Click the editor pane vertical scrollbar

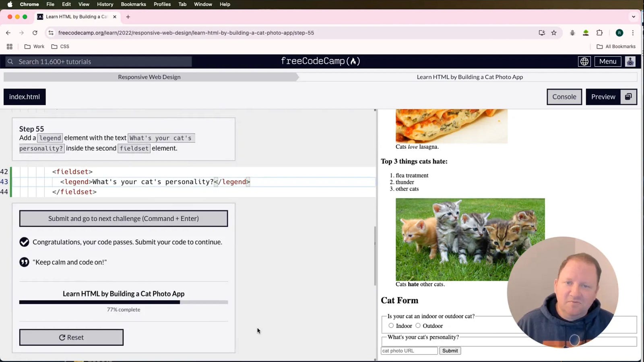click(x=375, y=255)
